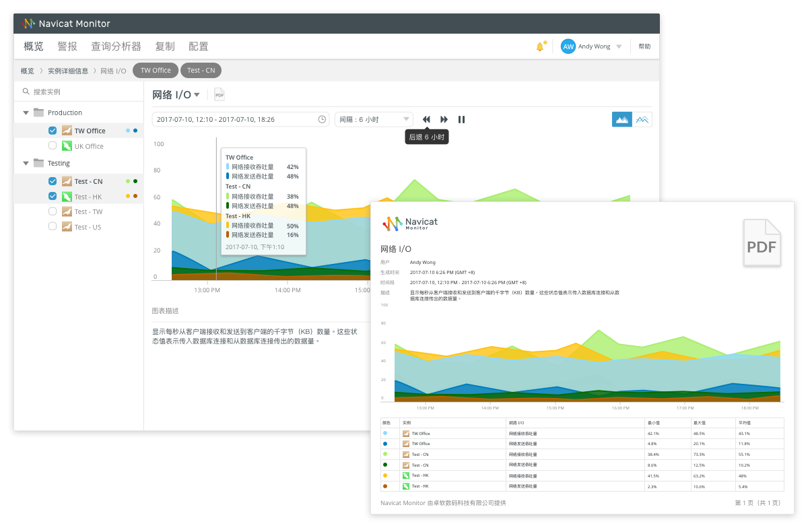Screen dimensions: 808x532
Task: Click the TW Office breadcrumb tag
Action: (156, 71)
